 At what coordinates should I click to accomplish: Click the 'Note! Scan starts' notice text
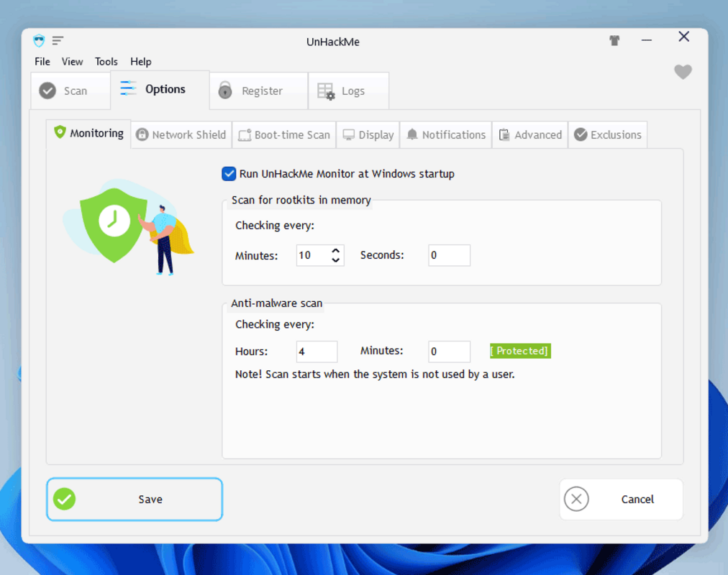[375, 374]
